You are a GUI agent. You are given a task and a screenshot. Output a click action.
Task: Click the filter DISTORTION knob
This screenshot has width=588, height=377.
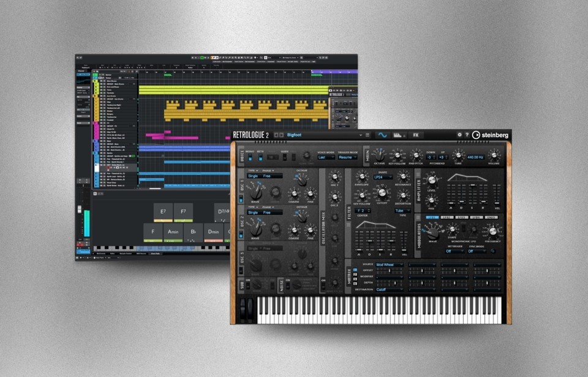click(403, 195)
